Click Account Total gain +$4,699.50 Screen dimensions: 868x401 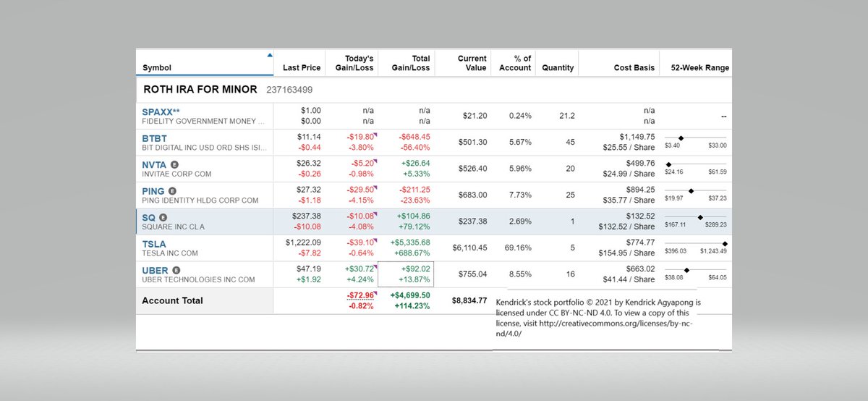click(409, 295)
